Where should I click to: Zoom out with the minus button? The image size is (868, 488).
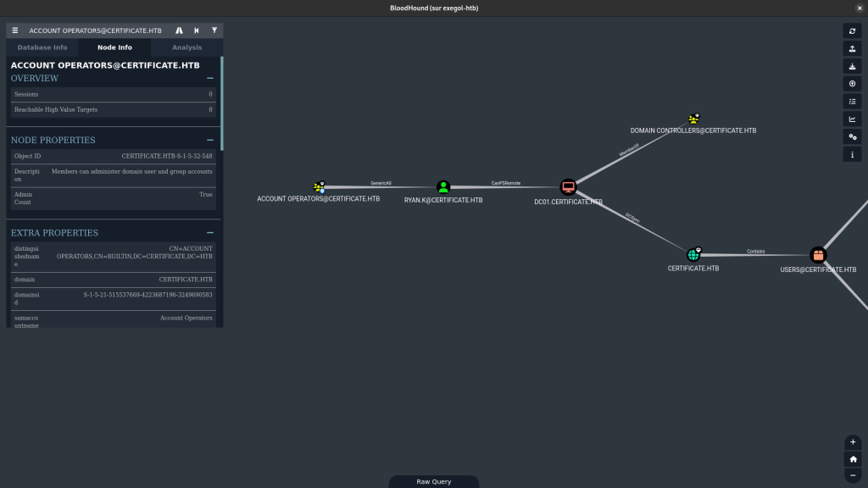tap(853, 475)
